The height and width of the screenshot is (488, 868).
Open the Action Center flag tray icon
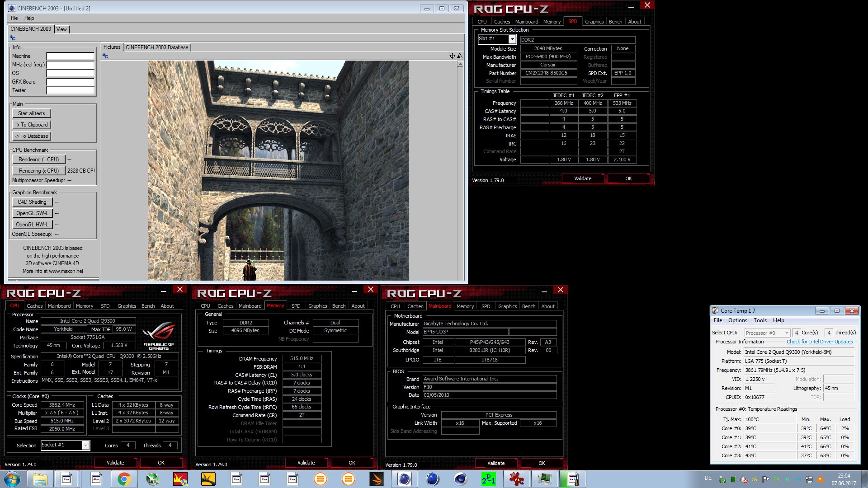765,479
